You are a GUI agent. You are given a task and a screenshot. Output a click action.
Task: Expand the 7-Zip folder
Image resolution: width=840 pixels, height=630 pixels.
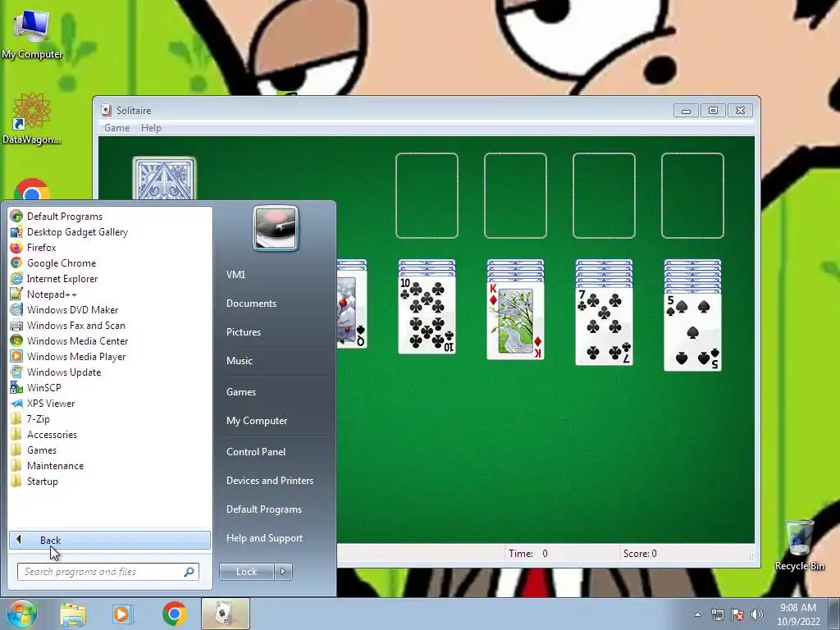pos(110,419)
